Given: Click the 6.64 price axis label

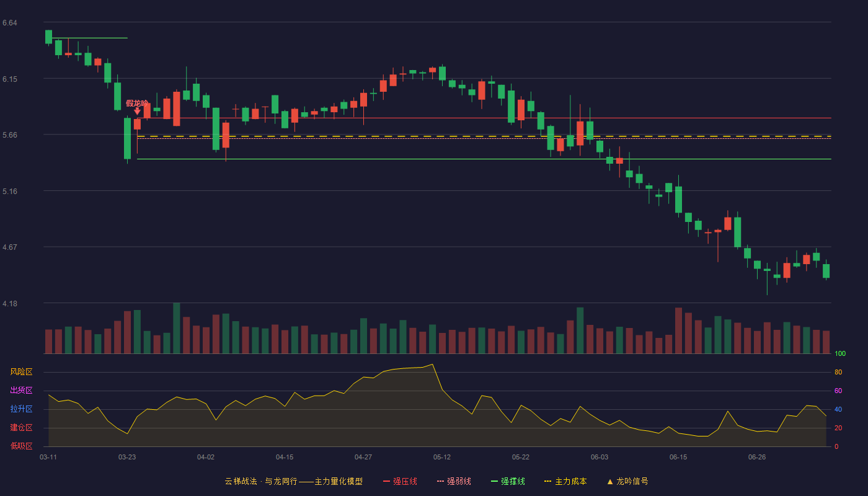Looking at the screenshot, I should coord(9,23).
